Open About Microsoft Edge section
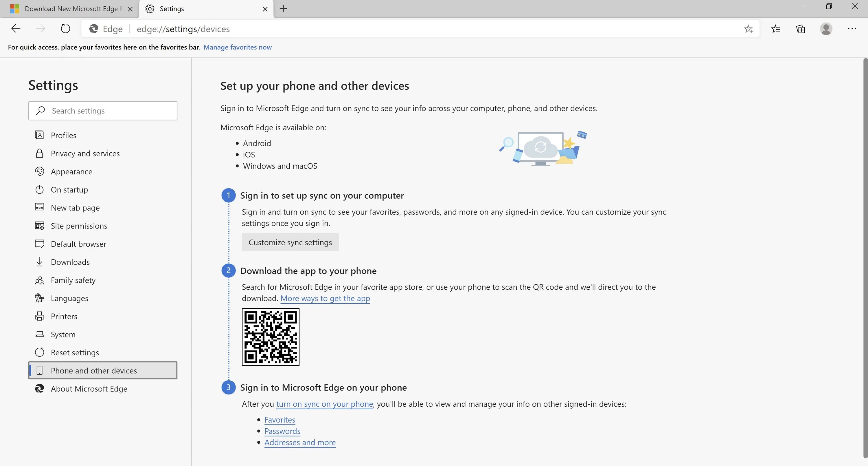This screenshot has width=868, height=466. [89, 389]
